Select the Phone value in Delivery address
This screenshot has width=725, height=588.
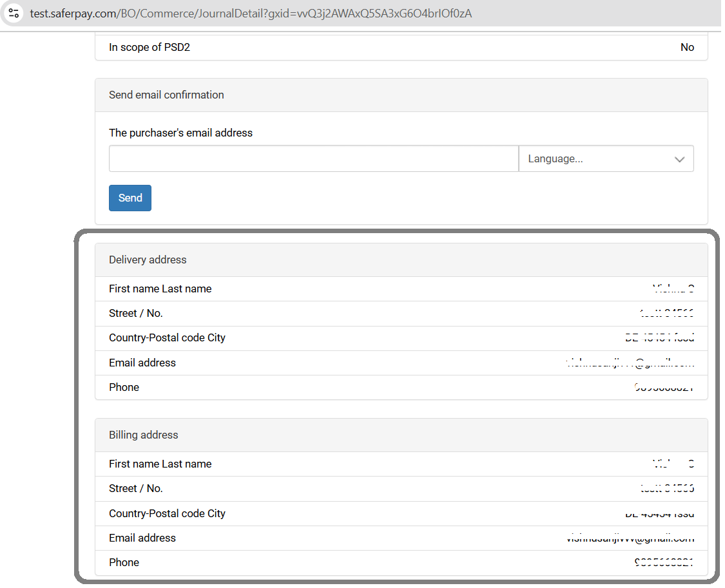[661, 386]
